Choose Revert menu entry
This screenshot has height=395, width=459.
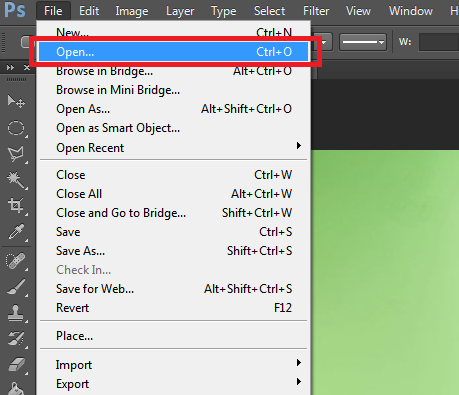(x=173, y=308)
